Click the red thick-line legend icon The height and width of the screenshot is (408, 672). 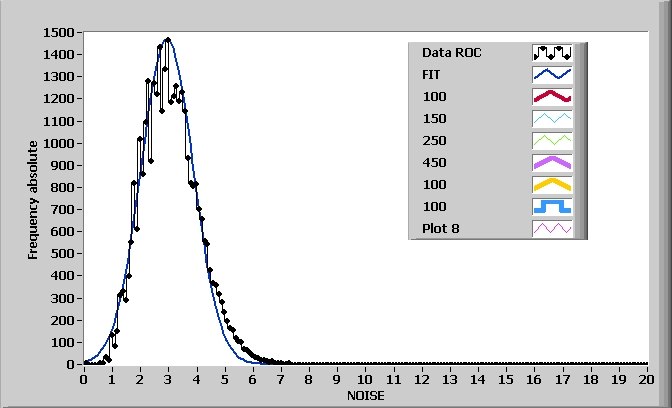click(552, 97)
